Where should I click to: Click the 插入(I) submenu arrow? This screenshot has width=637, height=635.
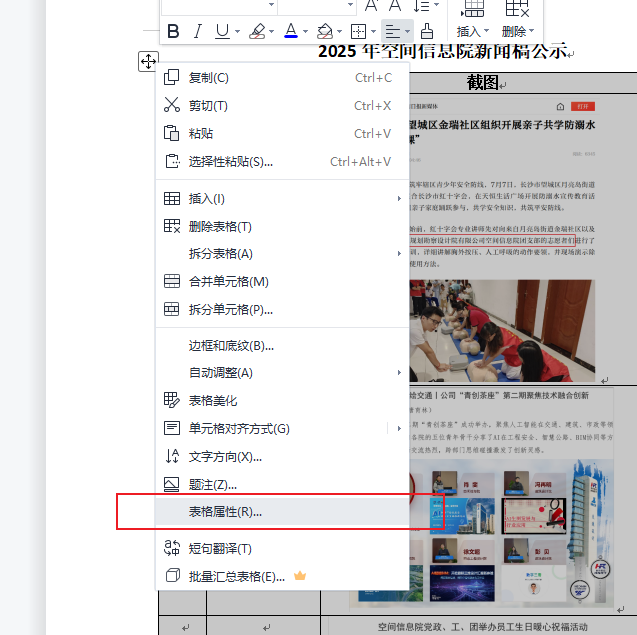click(399, 199)
